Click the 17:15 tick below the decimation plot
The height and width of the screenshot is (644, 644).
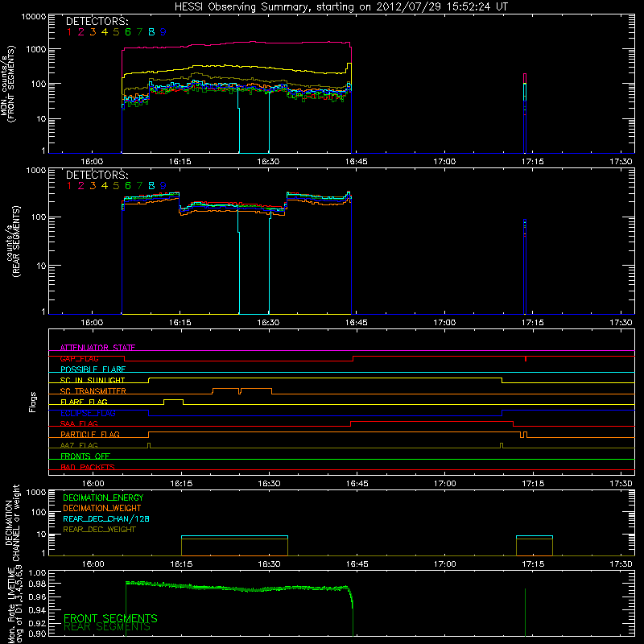pyautogui.click(x=533, y=564)
